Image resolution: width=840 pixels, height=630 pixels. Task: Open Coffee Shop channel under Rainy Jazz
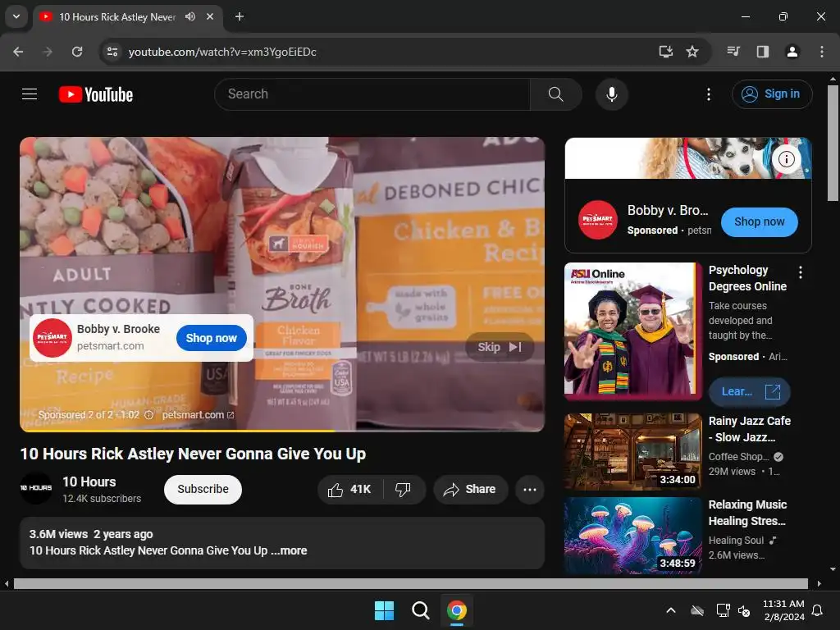(x=739, y=457)
